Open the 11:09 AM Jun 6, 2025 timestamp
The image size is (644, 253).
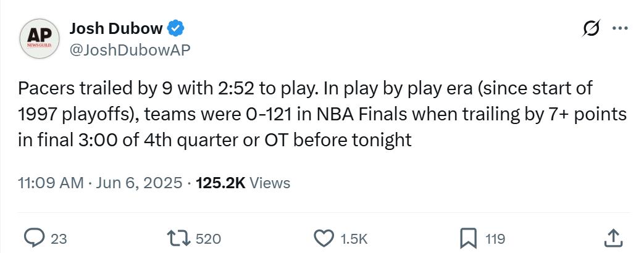(100, 183)
